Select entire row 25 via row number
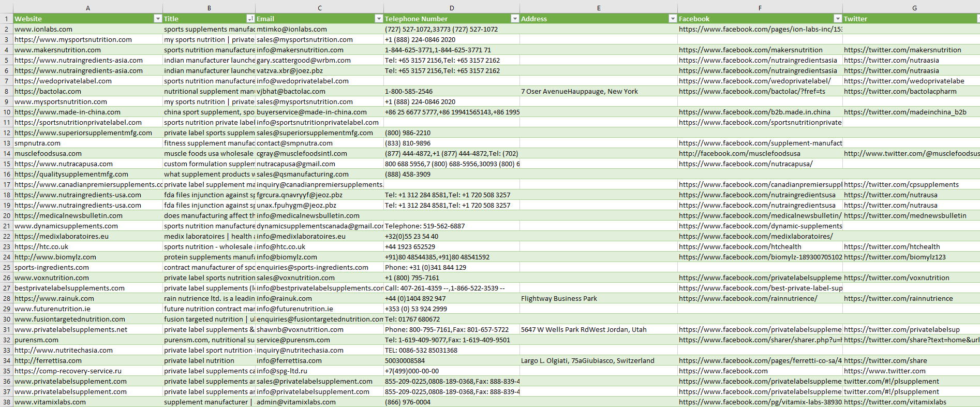Viewport: 980px width, 407px height. coord(7,267)
